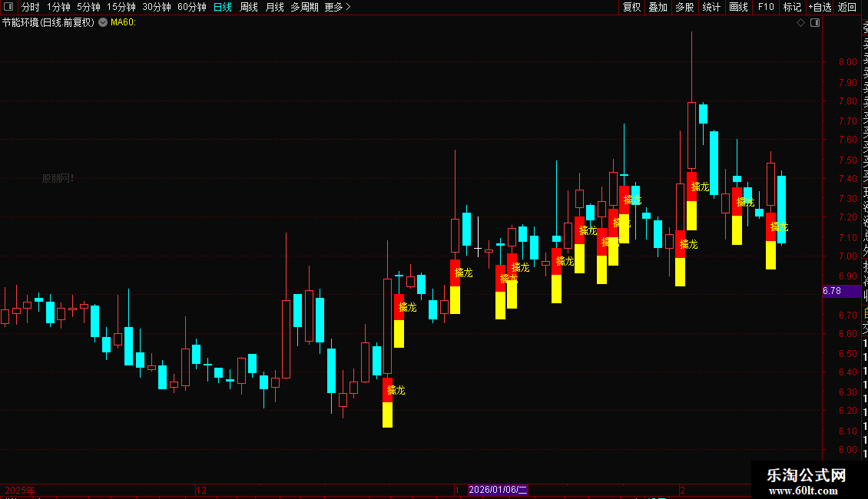
Task: Click the 2025年 label on time axis
Action: click(20, 490)
